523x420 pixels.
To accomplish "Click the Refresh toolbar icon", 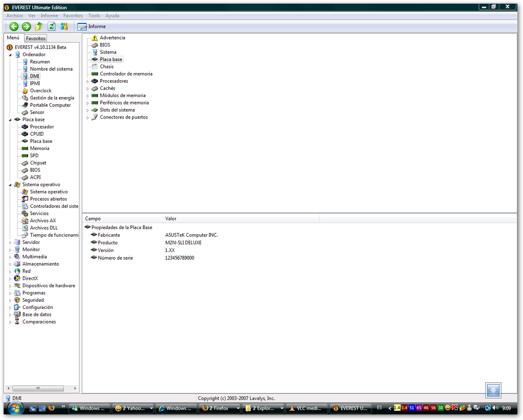I will pos(52,27).
